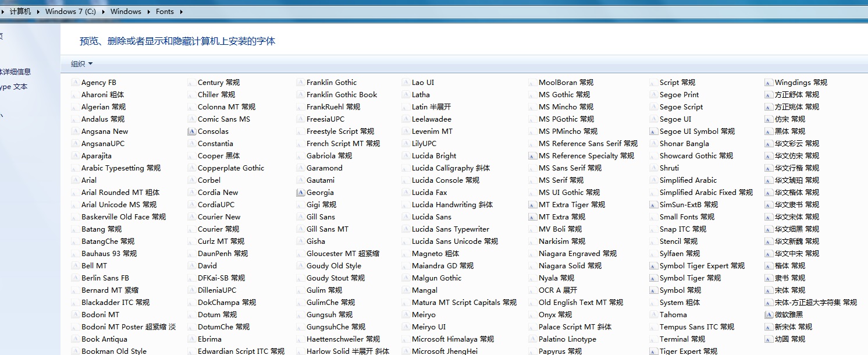Select MS Gothic 常规 font

point(564,95)
